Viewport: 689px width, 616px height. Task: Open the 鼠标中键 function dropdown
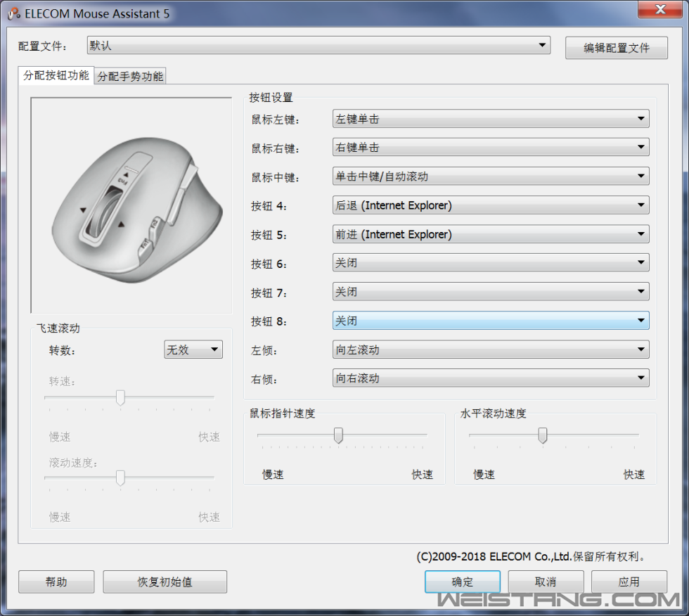point(491,177)
